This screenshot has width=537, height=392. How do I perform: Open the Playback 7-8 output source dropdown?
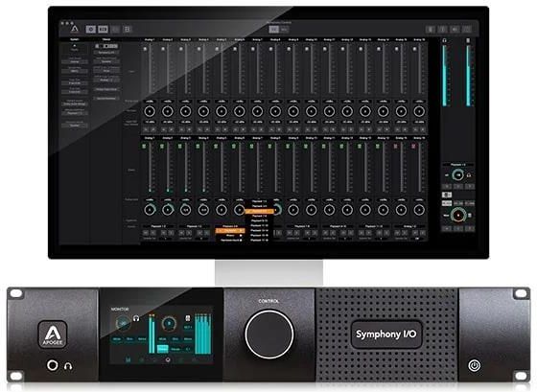point(302,226)
